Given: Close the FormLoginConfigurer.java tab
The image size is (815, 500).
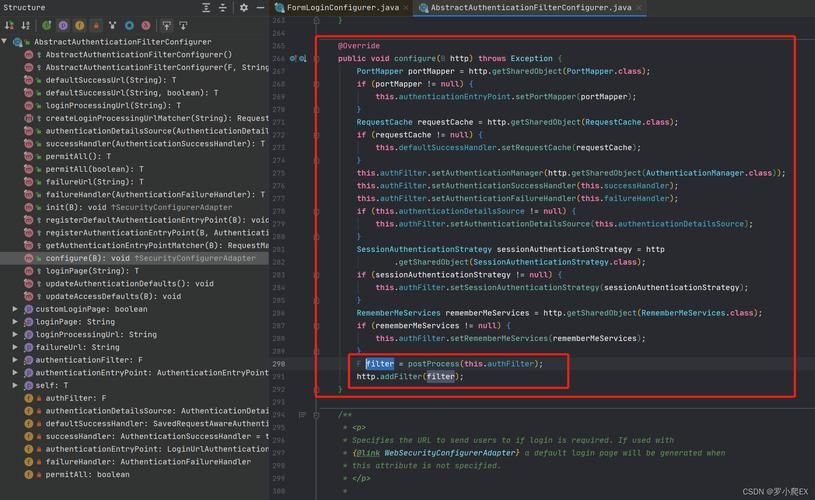Looking at the screenshot, I should tap(405, 8).
